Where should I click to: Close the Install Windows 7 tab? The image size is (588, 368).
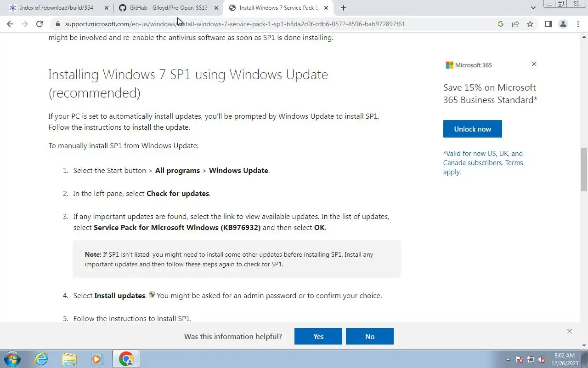326,8
